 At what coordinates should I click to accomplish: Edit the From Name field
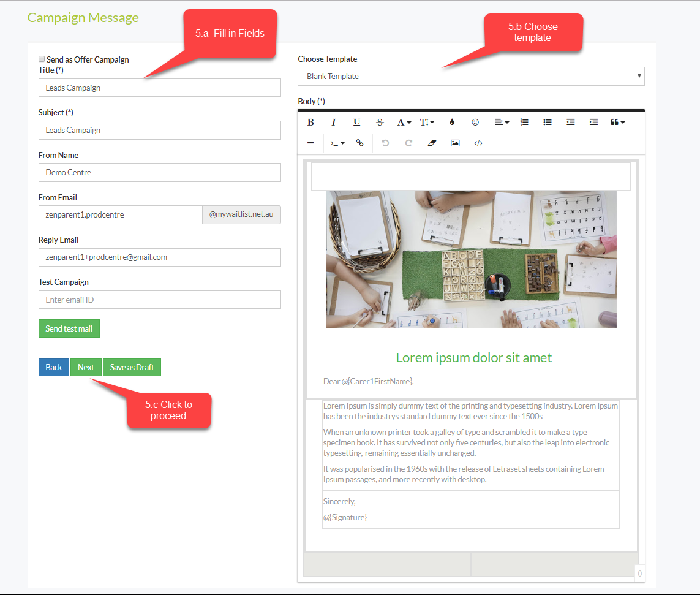(159, 172)
